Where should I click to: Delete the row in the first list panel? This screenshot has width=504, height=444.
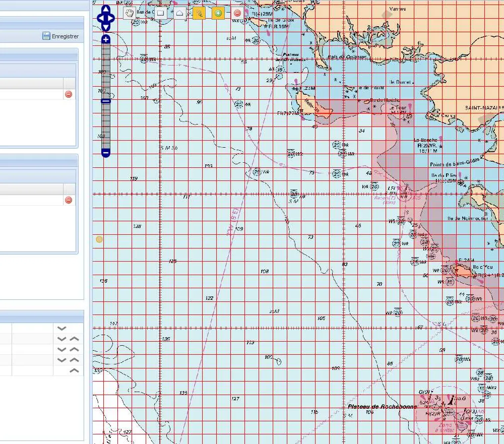click(x=69, y=94)
